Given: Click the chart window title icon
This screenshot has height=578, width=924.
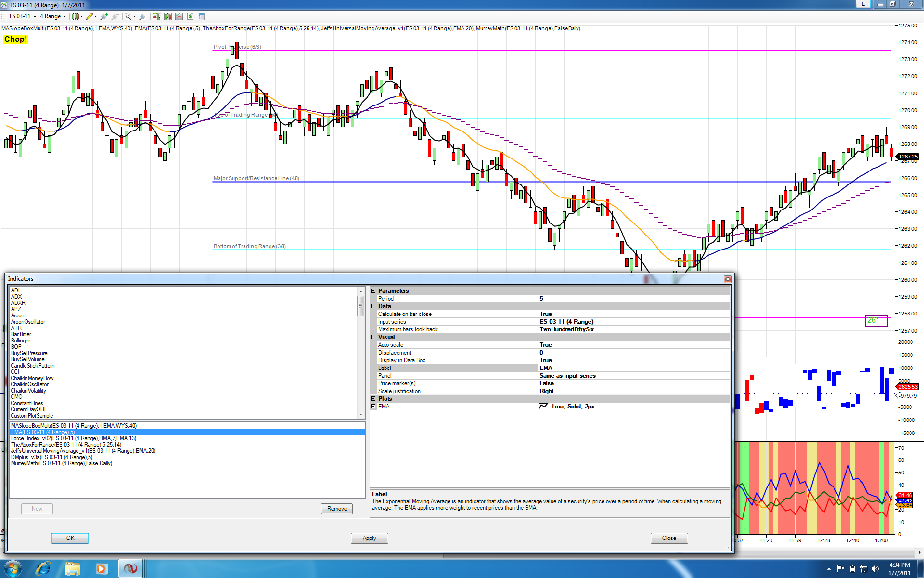Looking at the screenshot, I should point(4,5).
